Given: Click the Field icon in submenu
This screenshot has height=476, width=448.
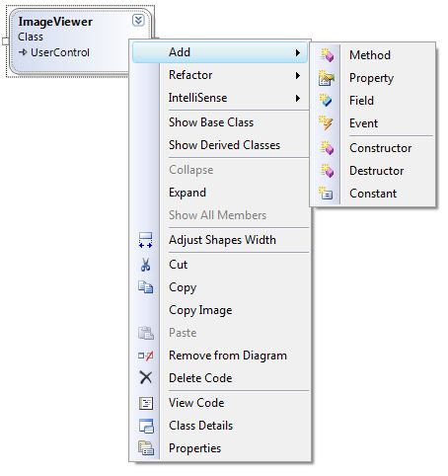Looking at the screenshot, I should (x=326, y=101).
